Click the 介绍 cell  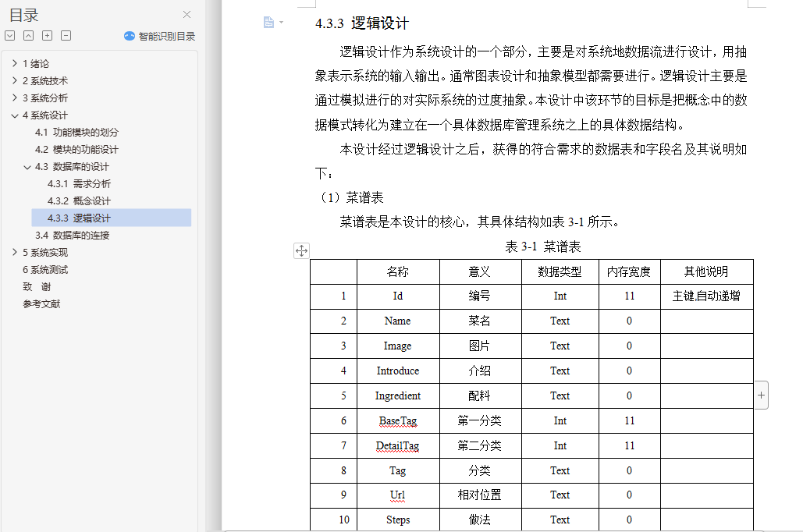click(x=481, y=371)
